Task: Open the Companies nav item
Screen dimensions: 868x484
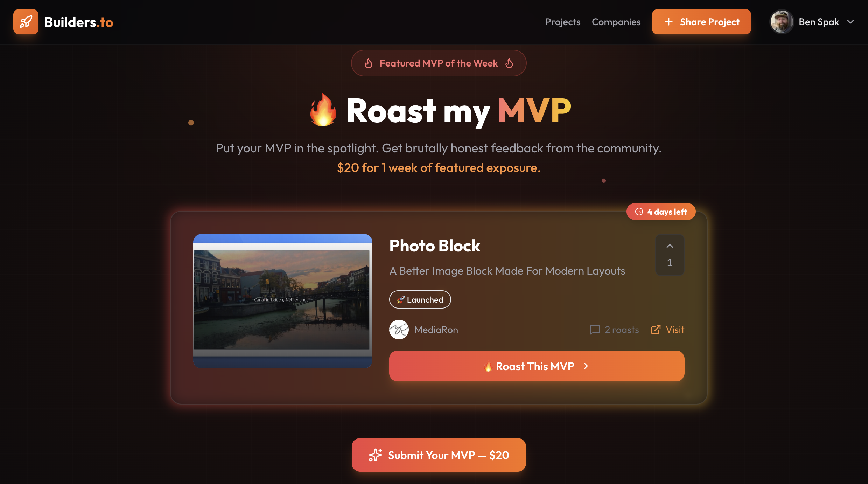Action: point(616,22)
